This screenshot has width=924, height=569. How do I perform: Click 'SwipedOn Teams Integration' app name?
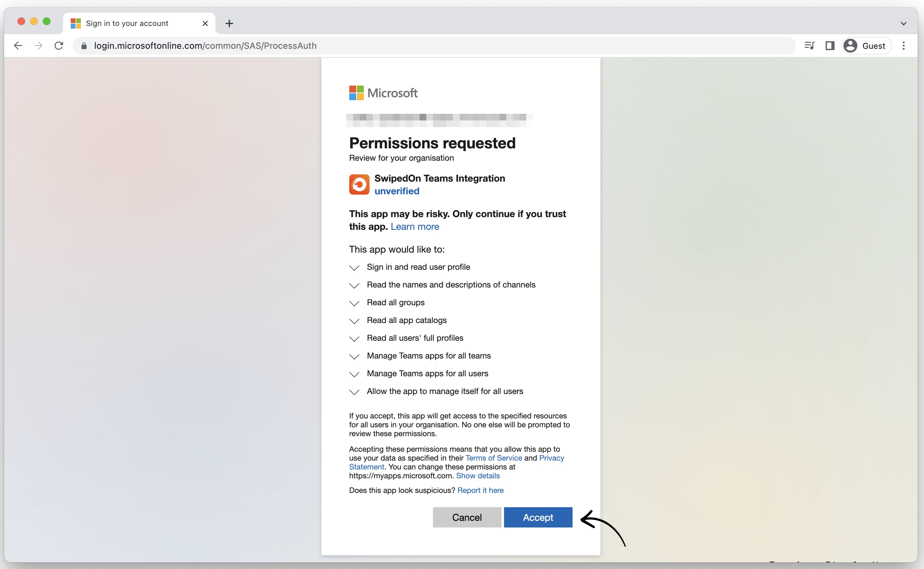[440, 178]
